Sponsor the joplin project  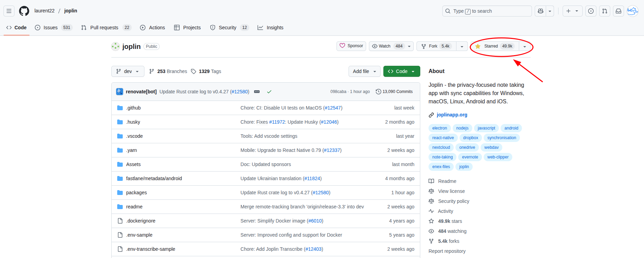tap(351, 46)
